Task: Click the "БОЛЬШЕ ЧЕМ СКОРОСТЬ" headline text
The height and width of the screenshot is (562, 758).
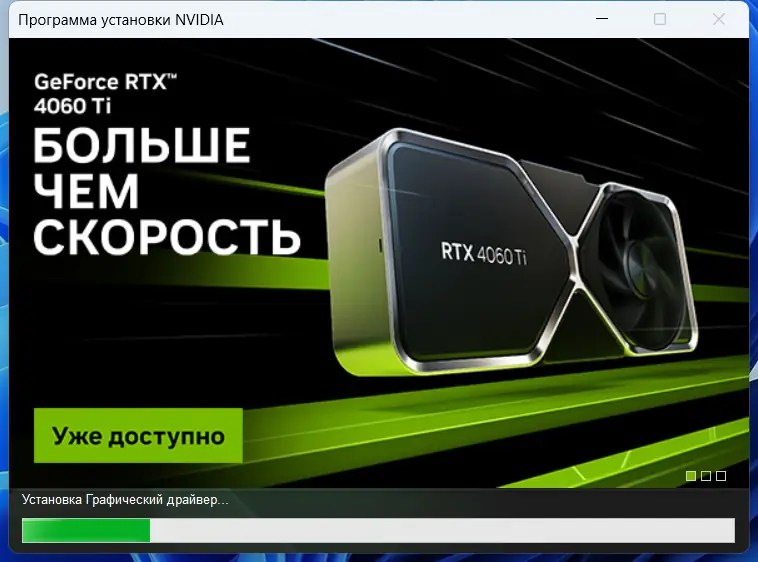Action: pyautogui.click(x=167, y=191)
